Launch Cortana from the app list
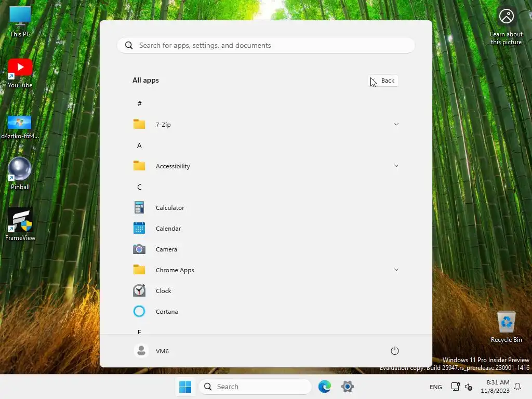This screenshot has width=532, height=399. [265, 312]
